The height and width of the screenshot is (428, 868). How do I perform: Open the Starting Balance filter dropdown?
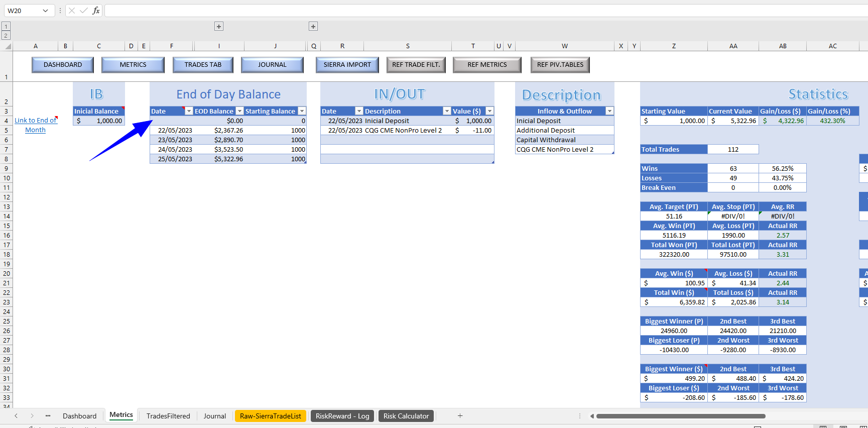302,111
